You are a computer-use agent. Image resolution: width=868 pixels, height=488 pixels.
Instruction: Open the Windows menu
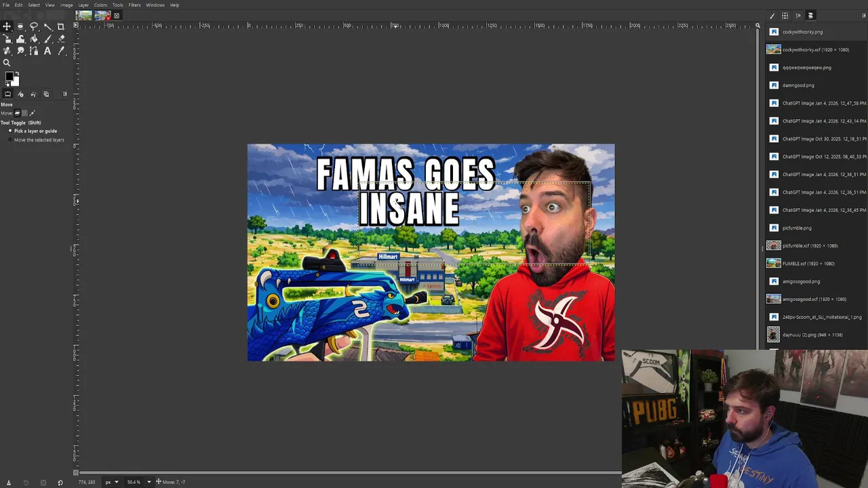[155, 5]
